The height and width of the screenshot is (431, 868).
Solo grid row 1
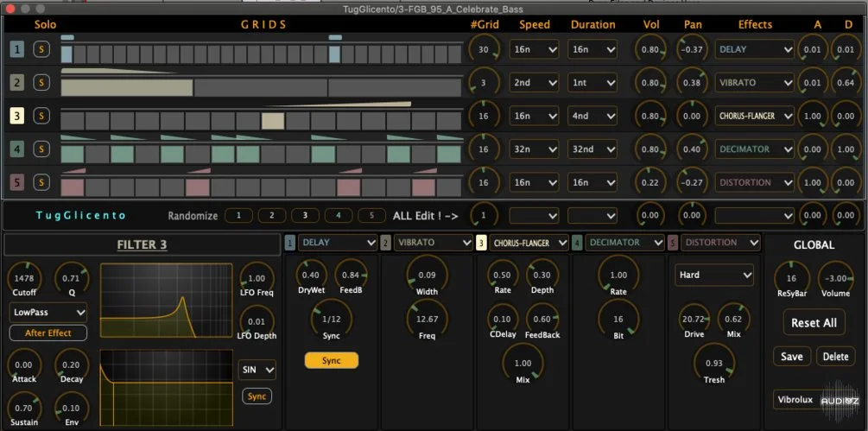[x=41, y=49]
